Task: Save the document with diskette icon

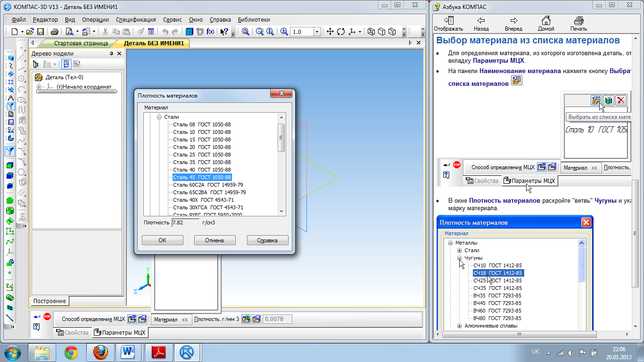Action: pos(41,32)
